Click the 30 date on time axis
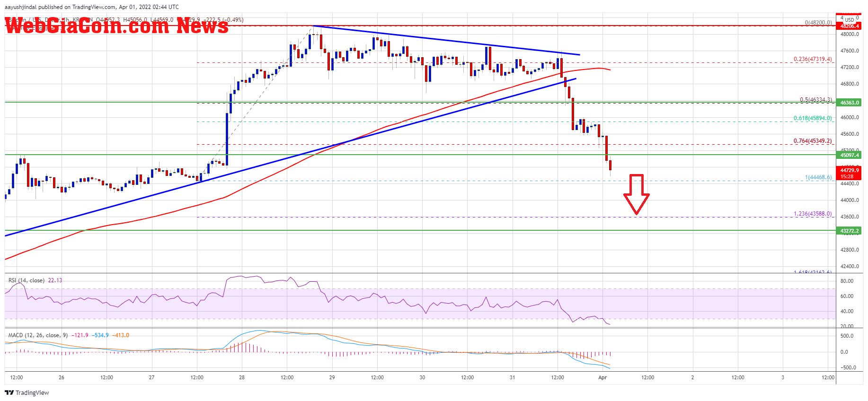Viewport: 868px width, 401px height. point(422,377)
